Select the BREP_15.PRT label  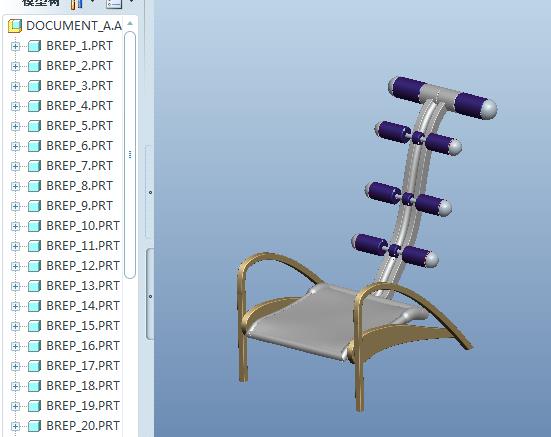[x=83, y=326]
